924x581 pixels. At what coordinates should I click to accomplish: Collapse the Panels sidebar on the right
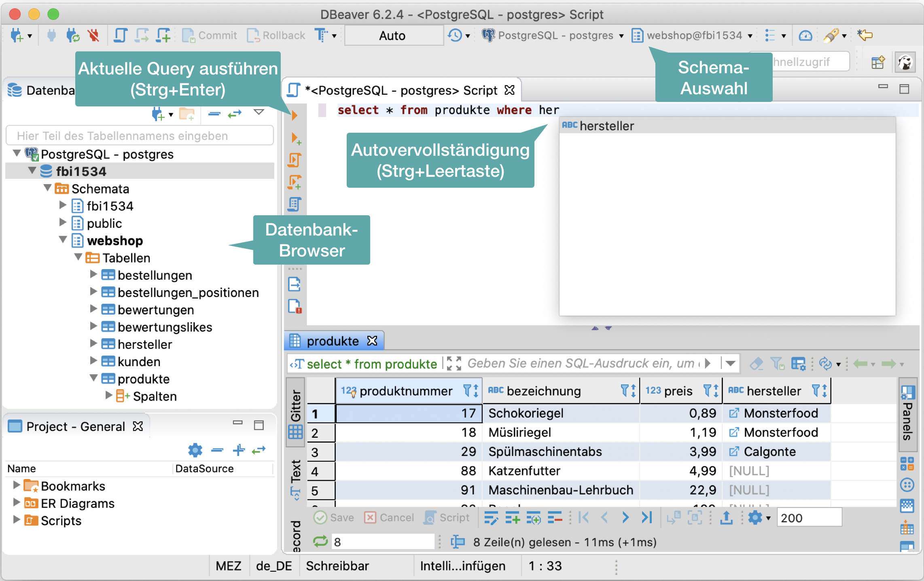pyautogui.click(x=907, y=417)
